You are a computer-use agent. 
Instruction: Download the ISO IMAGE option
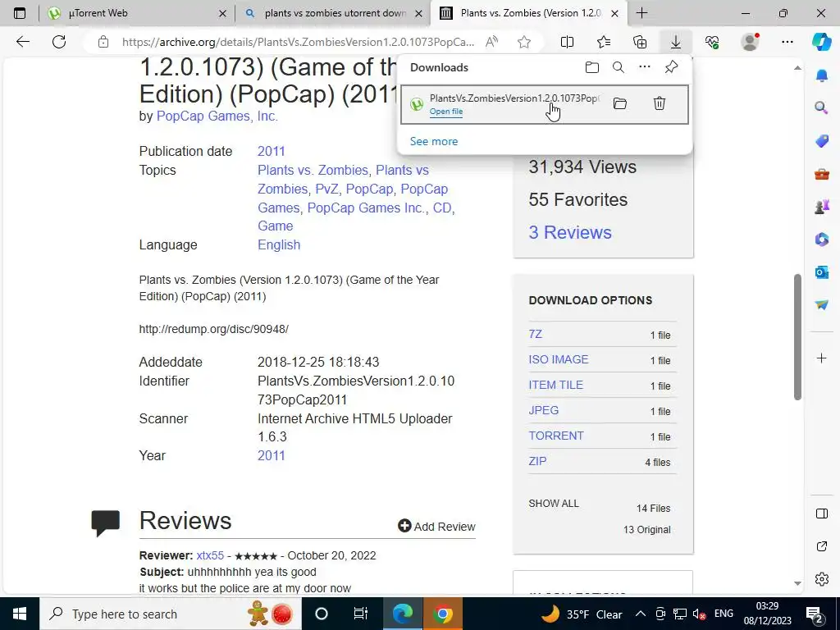558,359
